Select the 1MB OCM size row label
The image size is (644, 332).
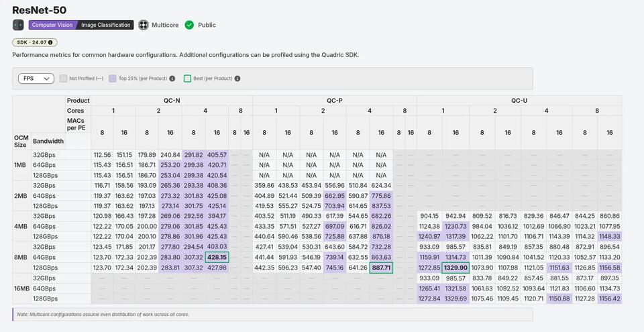coord(21,165)
